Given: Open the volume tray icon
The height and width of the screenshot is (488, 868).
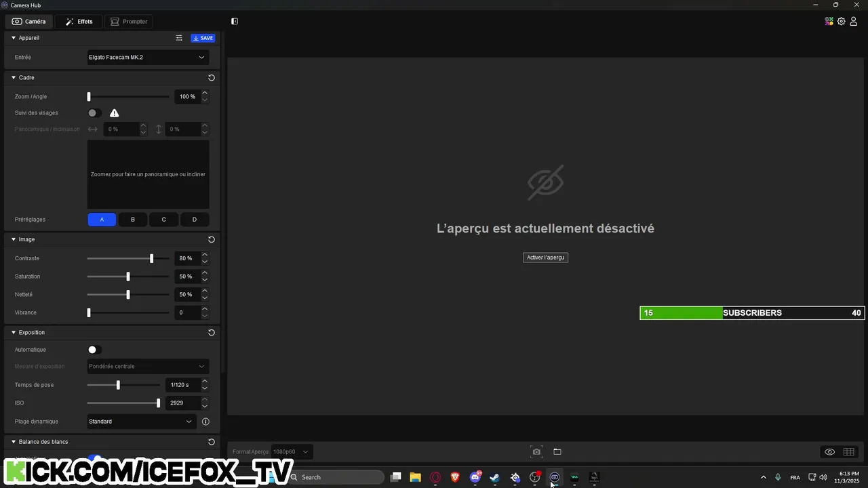Looking at the screenshot, I should (823, 477).
